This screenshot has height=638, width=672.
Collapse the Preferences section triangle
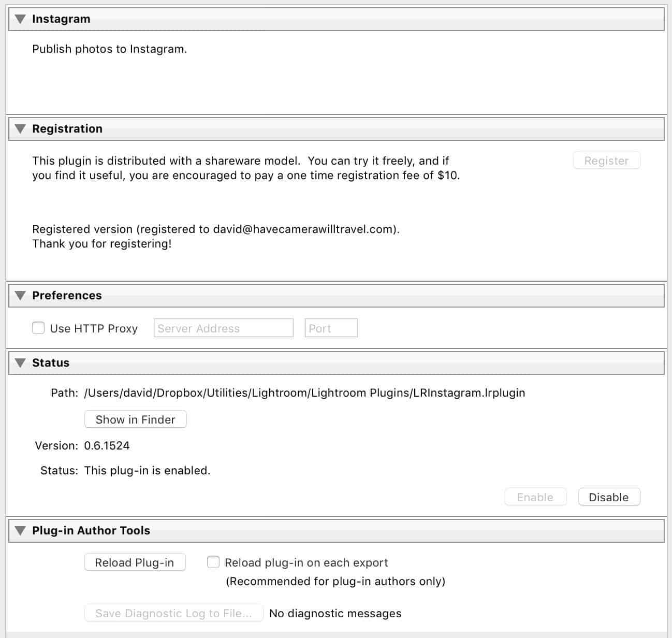click(20, 296)
